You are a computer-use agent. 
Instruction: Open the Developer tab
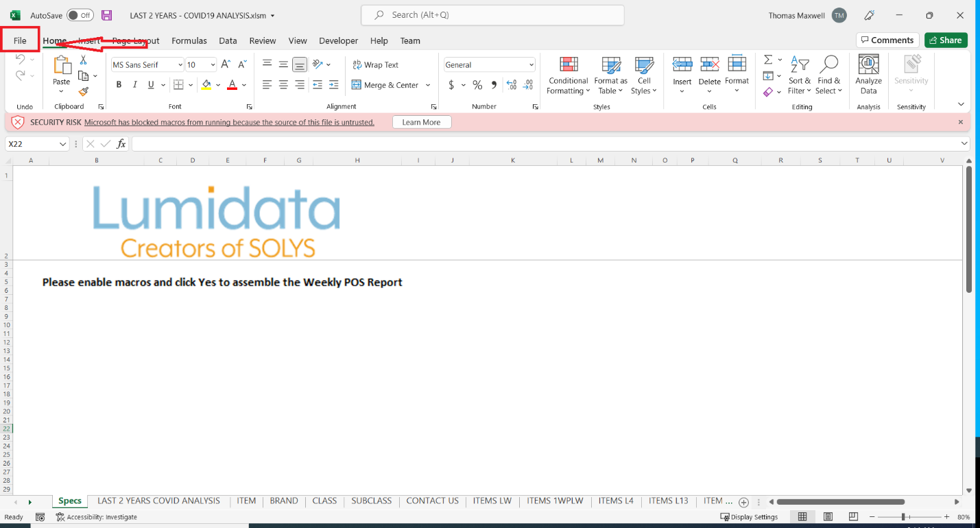pos(339,41)
